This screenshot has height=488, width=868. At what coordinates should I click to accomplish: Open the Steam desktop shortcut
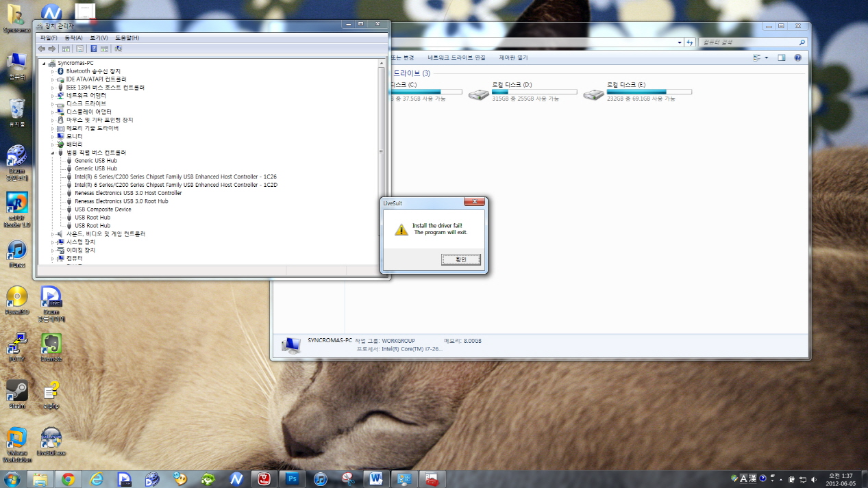pyautogui.click(x=16, y=392)
